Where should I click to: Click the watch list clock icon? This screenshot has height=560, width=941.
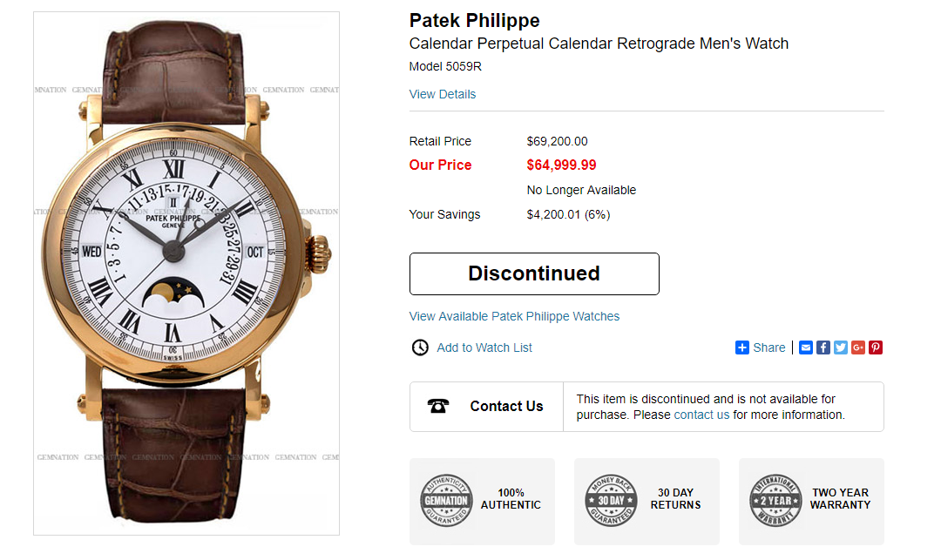coord(420,347)
